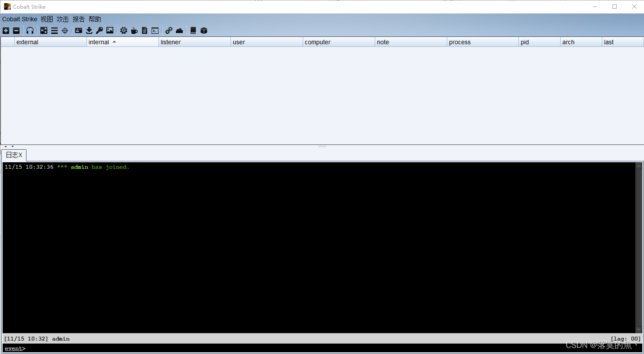Open the Cobalt Strike menu
Viewport: 644px width, 354px height.
(20, 19)
